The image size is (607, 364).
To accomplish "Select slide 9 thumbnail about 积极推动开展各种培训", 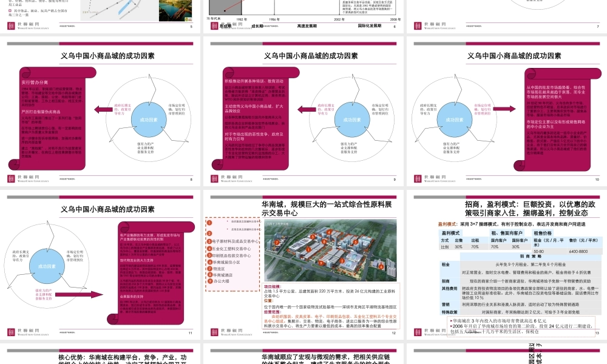I will coord(303,112).
